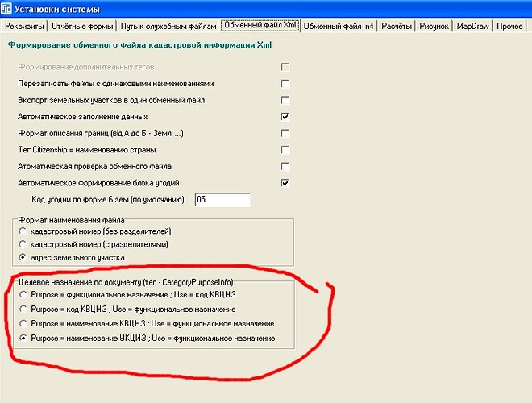Image resolution: width=532 pixels, height=403 pixels.
Task: Uncheck Автоматическое формирование блока угодий
Action: click(285, 183)
